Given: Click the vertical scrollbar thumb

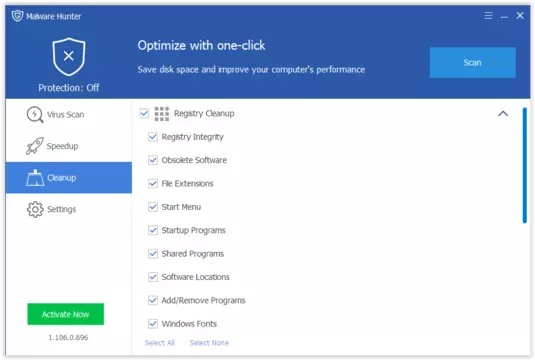Looking at the screenshot, I should (x=524, y=165).
